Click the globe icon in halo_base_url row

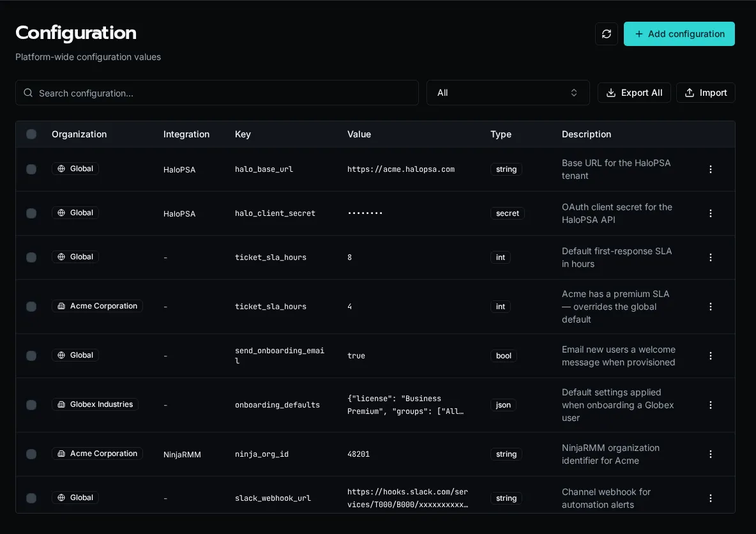[61, 169]
